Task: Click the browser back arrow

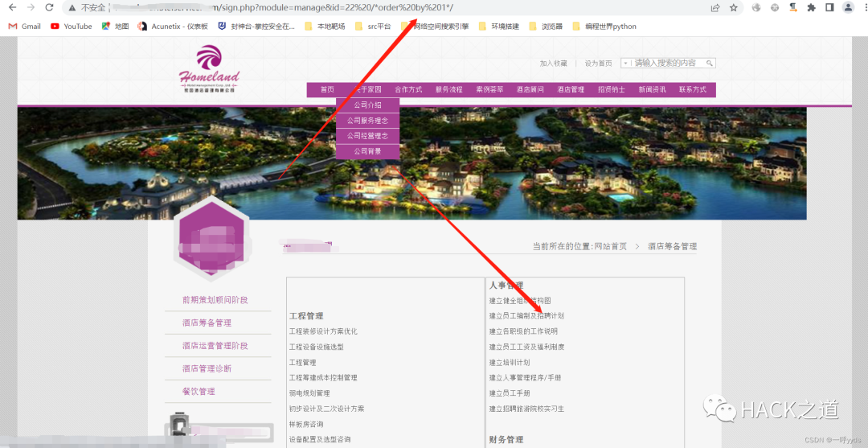Action: pos(11,7)
